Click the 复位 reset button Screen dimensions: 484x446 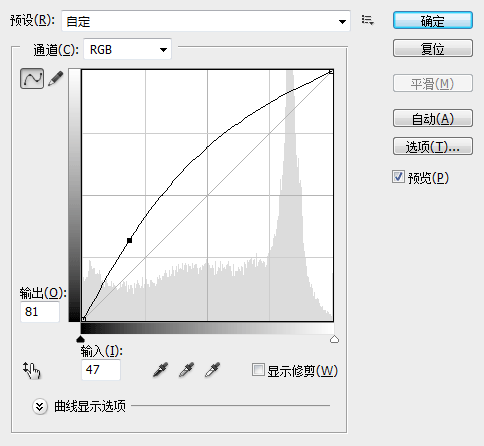click(x=433, y=48)
